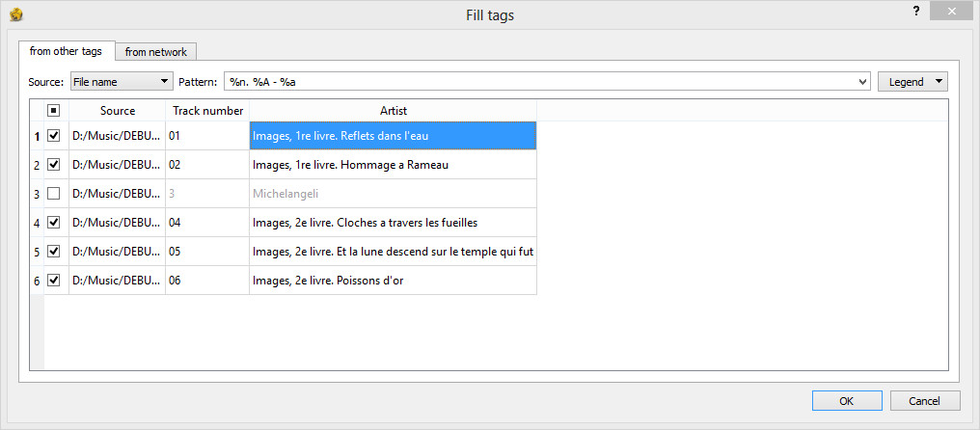Viewport: 980px width, 430px height.
Task: Click the Track number column header
Action: click(207, 111)
